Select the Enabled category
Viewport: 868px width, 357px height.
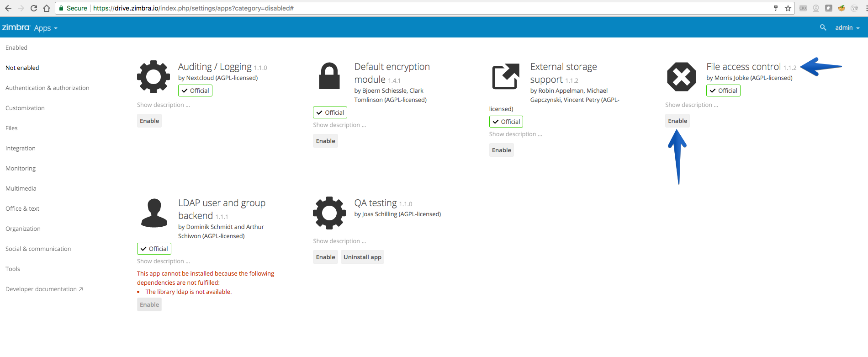click(16, 48)
